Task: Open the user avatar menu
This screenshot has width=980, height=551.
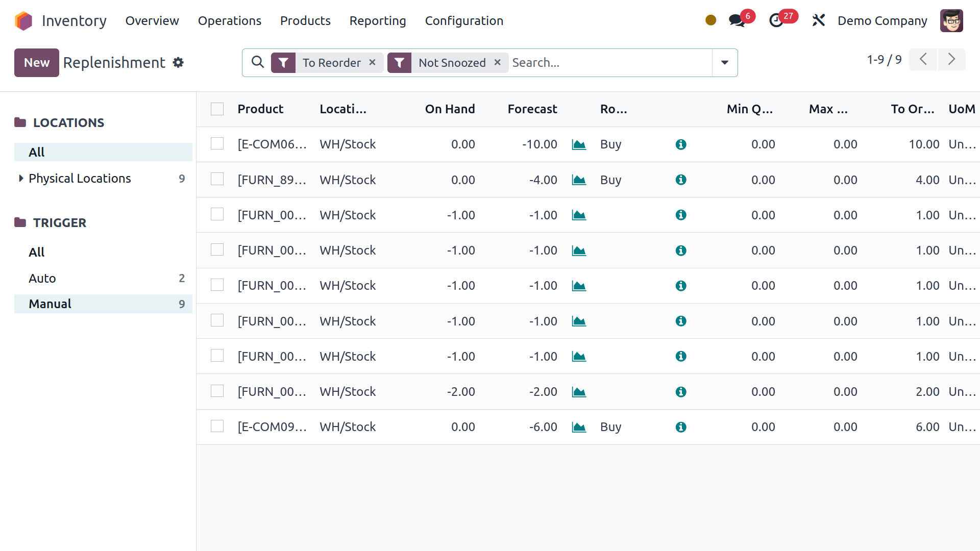Action: pos(951,20)
